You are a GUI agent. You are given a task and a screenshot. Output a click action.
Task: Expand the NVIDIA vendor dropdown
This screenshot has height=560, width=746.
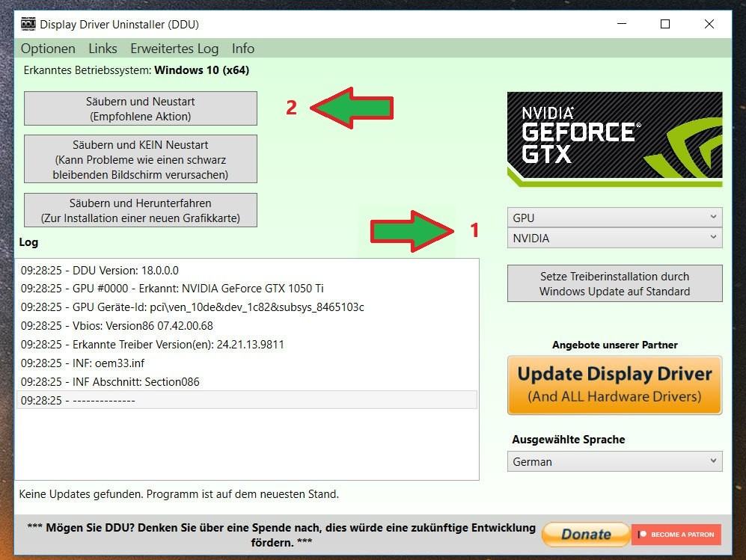615,238
